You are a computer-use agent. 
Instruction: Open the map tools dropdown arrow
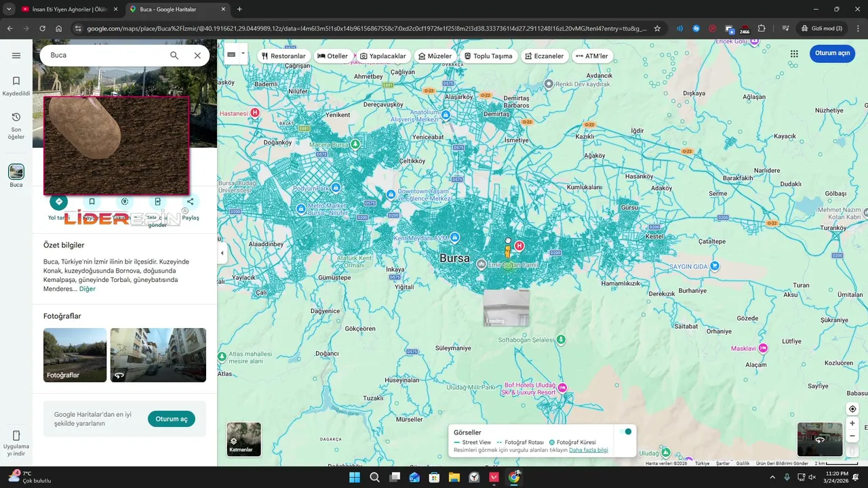(x=243, y=53)
